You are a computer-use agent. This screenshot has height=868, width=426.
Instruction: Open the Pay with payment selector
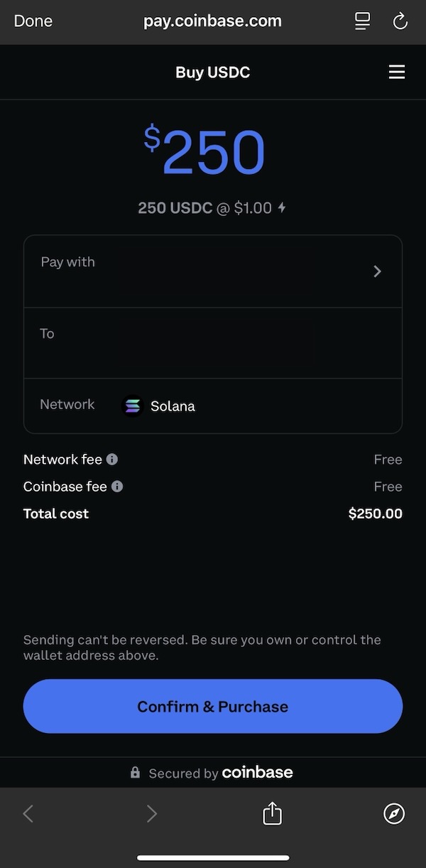(x=213, y=271)
